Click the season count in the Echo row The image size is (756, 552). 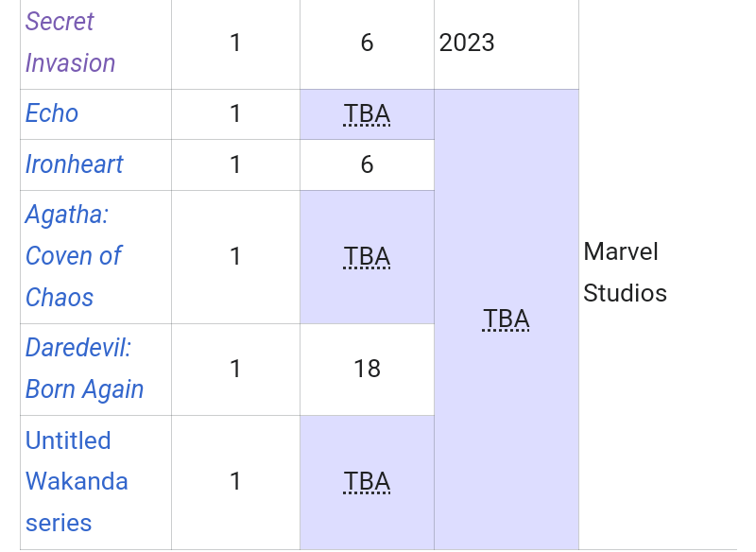click(235, 114)
